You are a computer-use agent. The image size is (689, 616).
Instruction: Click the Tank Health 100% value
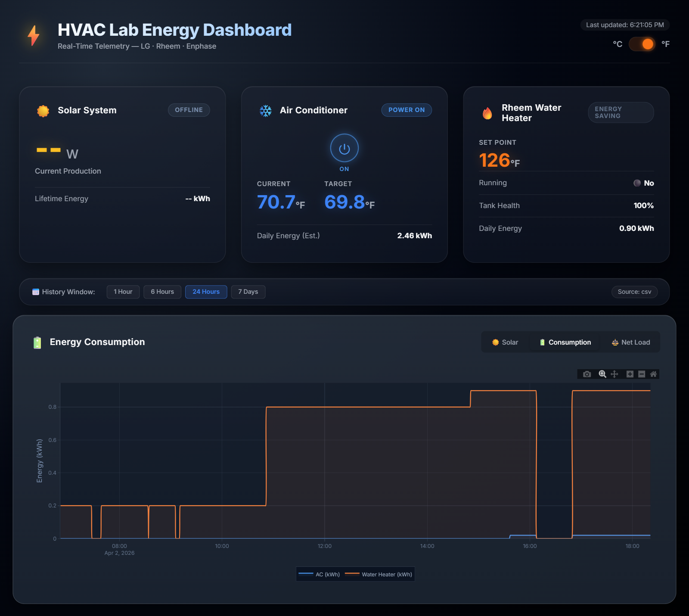(643, 205)
